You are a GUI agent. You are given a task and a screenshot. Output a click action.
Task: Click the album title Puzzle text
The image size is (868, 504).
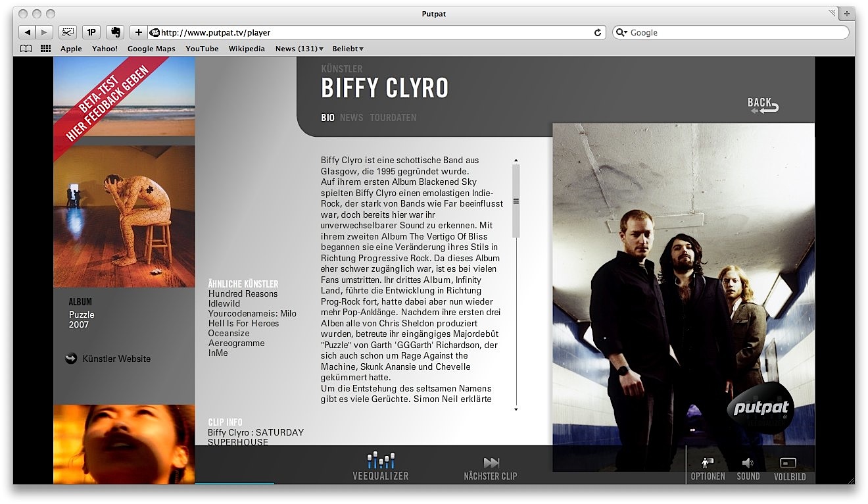pyautogui.click(x=82, y=315)
